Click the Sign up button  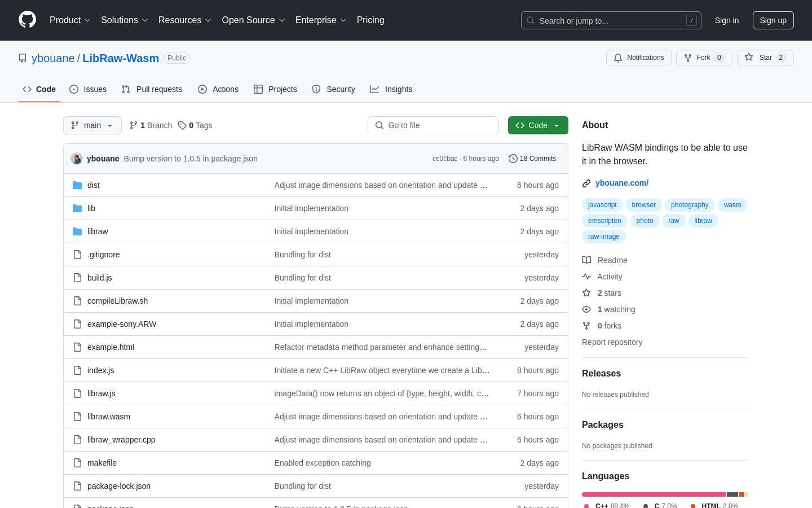tap(773, 20)
